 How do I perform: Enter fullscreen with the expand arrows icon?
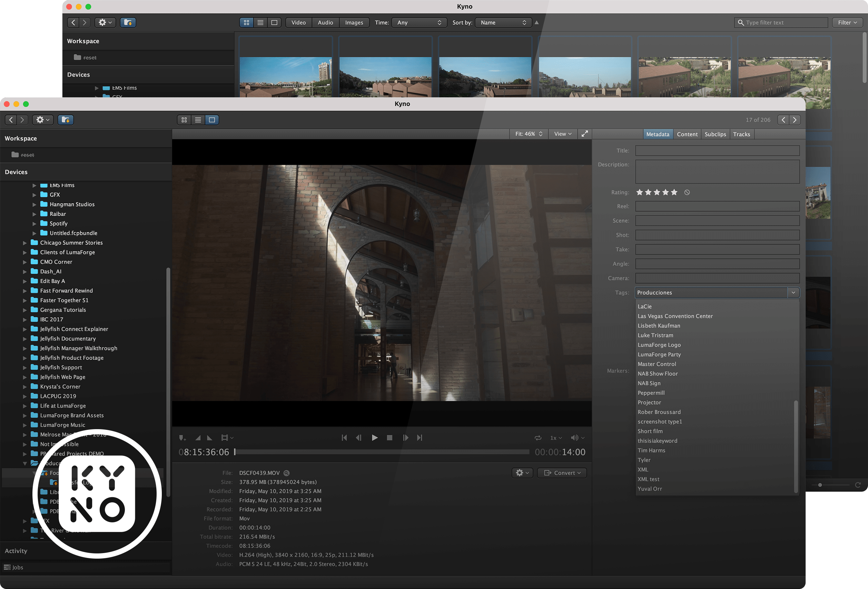coord(584,134)
